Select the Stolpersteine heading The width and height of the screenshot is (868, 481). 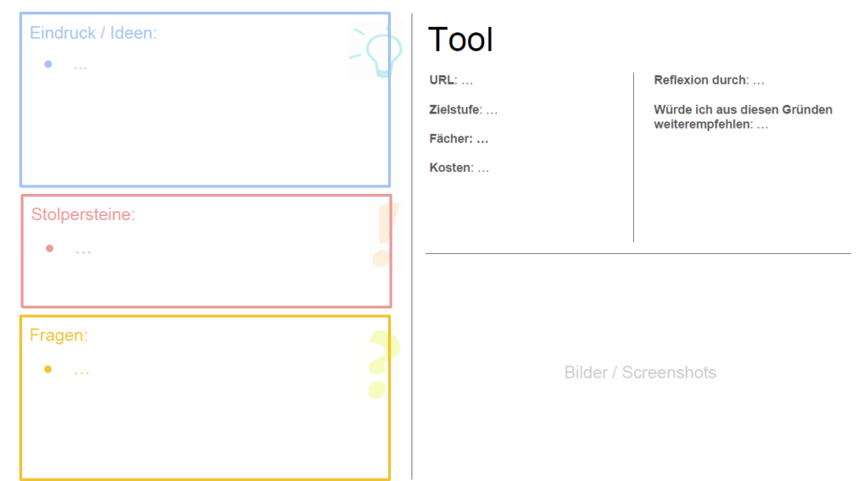point(83,215)
